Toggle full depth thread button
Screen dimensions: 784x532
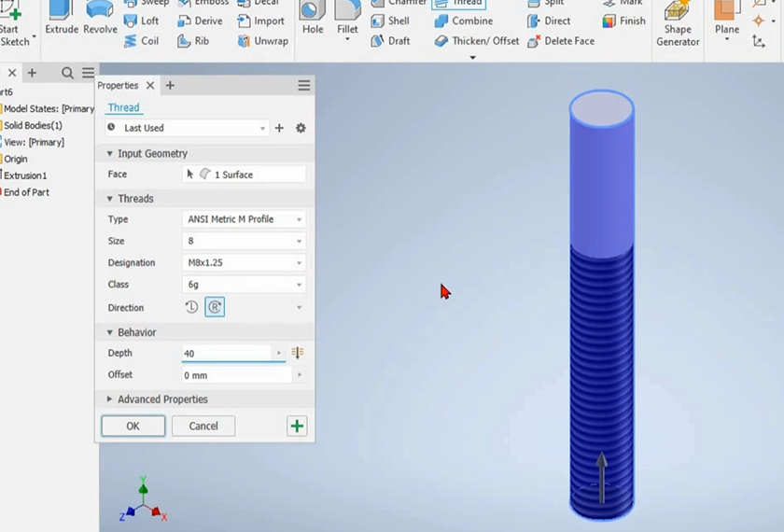pos(298,353)
